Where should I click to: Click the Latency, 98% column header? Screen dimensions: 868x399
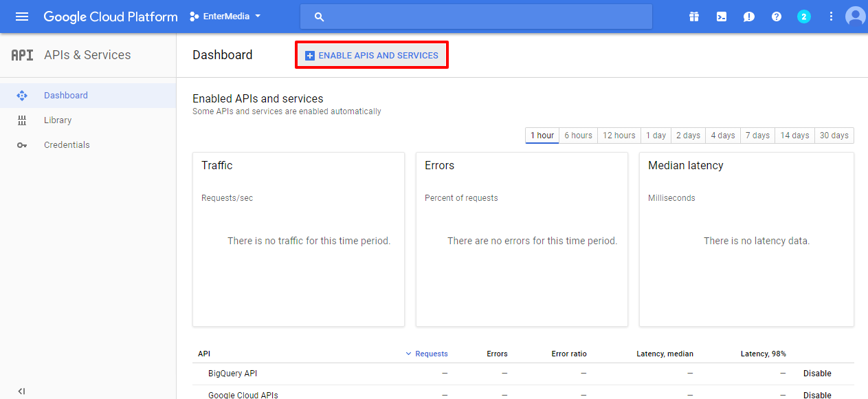click(764, 354)
